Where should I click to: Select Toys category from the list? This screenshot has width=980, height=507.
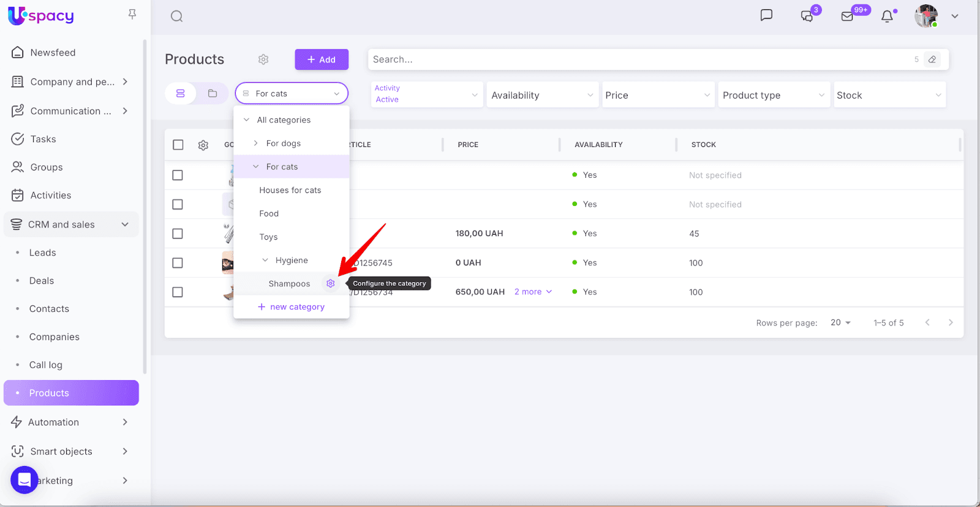point(268,237)
